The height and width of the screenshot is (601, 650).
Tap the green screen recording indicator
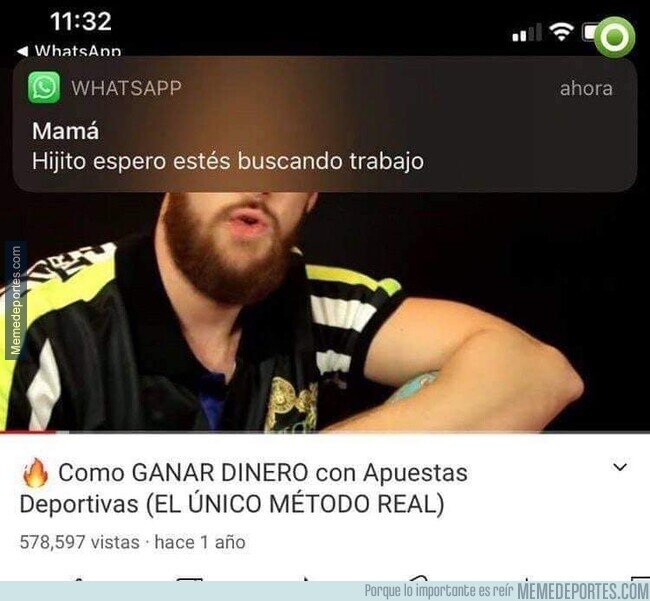click(615, 37)
